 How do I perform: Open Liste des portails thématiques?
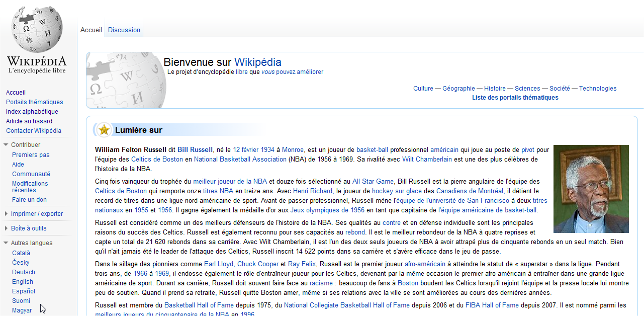515,98
